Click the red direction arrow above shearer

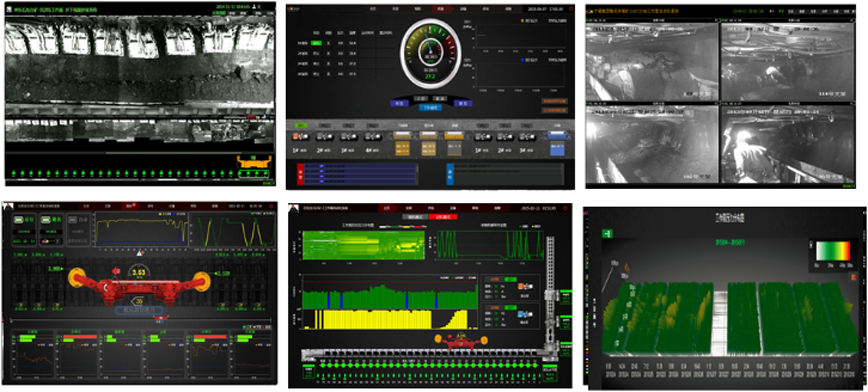pyautogui.click(x=116, y=271)
